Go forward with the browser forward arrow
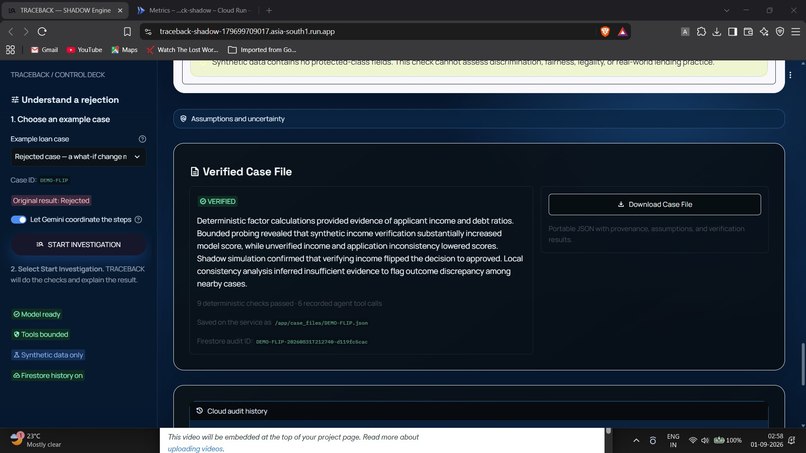Image resolution: width=806 pixels, height=453 pixels. (x=26, y=31)
